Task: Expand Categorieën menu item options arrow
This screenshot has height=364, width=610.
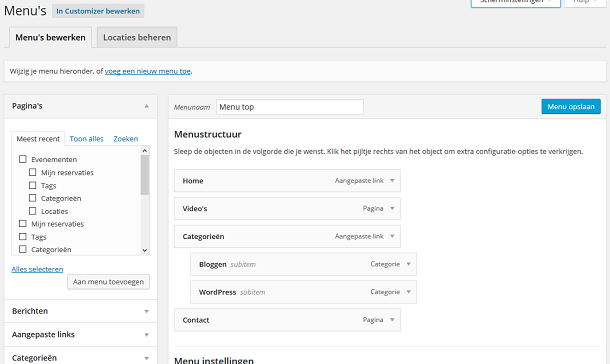Action: [392, 236]
